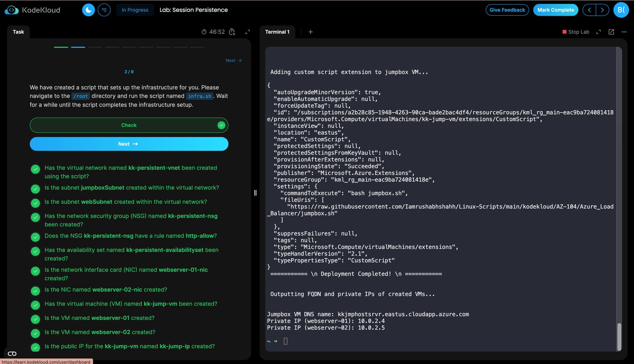The image size is (634, 364).
Task: Click Give Feedback button
Action: point(507,10)
